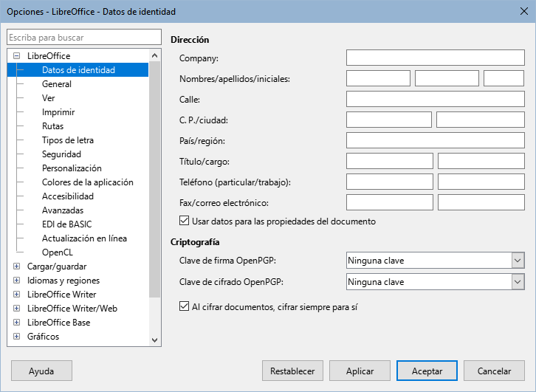
Task: Select the Idiomas y regiones label
Action: coord(63,281)
